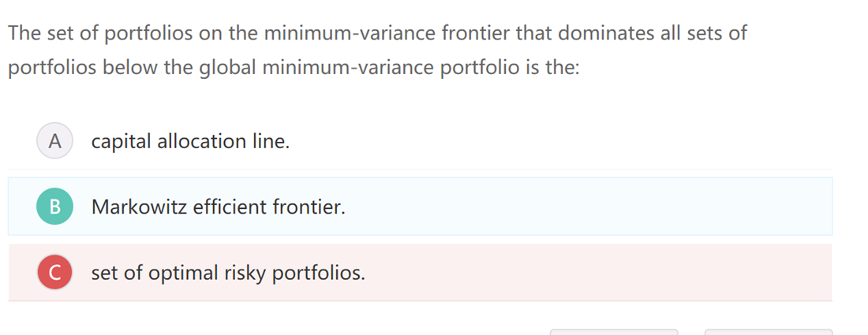Click the red letter C circle
Viewport: 868px width, 335px height.
click(x=54, y=273)
